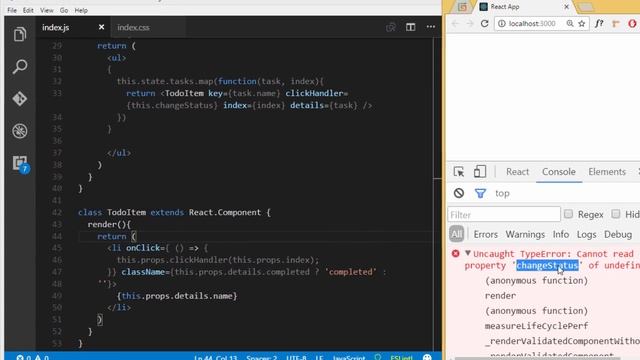This screenshot has height=360, width=640.
Task: Click the ESLint status bar item
Action: pos(401,358)
